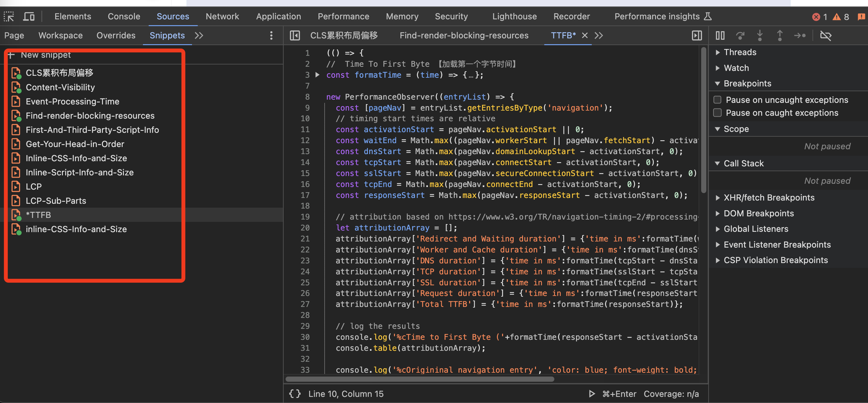This screenshot has height=403, width=868.
Task: Click the new snippet icon
Action: pos(10,54)
